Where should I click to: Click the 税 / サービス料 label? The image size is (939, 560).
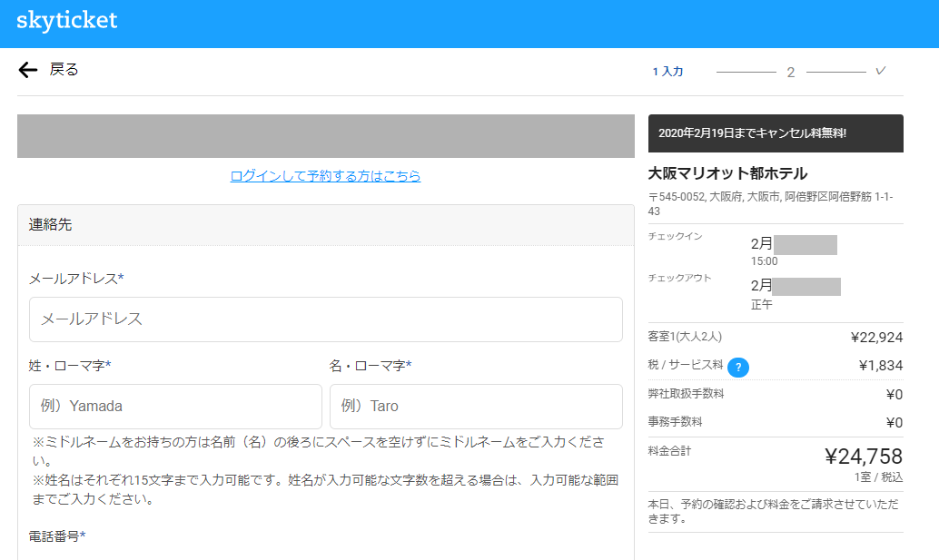point(685,365)
